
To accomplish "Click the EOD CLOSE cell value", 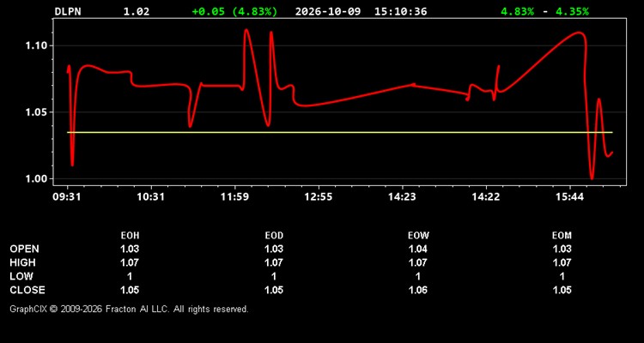I will click(x=274, y=290).
